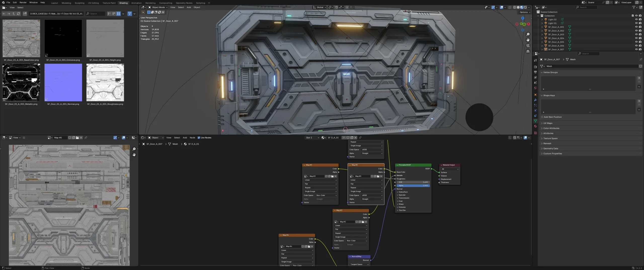644x270 pixels.
Task: Expand the SF_Door_A_001 outliner item
Action: point(542,27)
